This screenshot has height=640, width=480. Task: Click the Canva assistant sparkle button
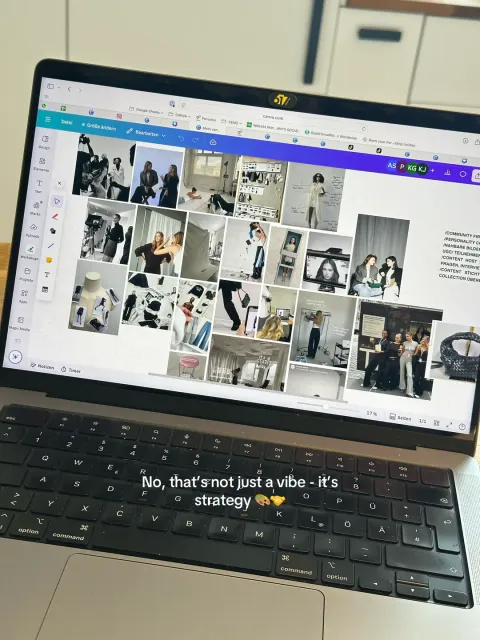tap(15, 357)
